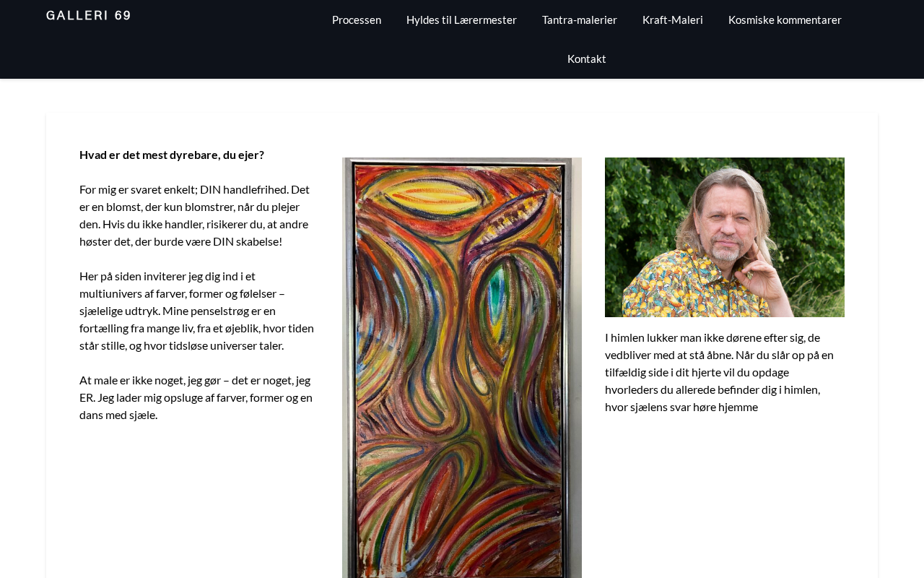Select Kraft-Maleri in the navigation
924x578 pixels.
(x=673, y=20)
